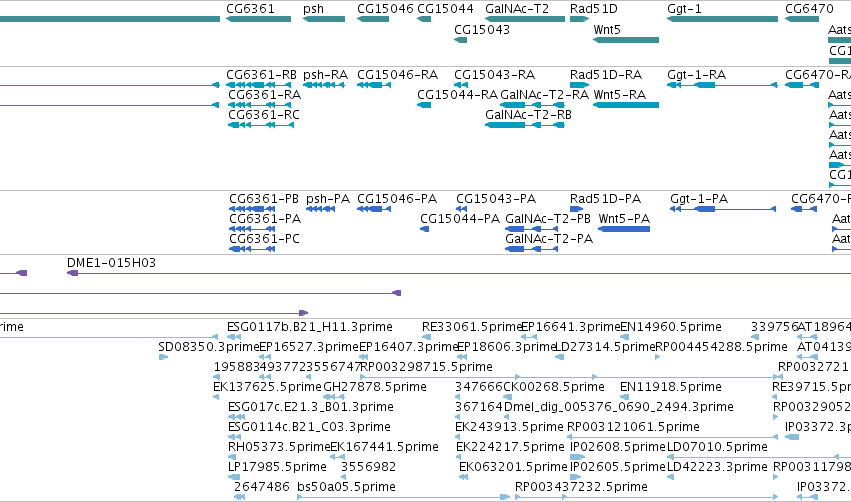Image resolution: width=851 pixels, height=502 pixels.
Task: Select transcript CG6361-RA
Action: tap(264, 94)
